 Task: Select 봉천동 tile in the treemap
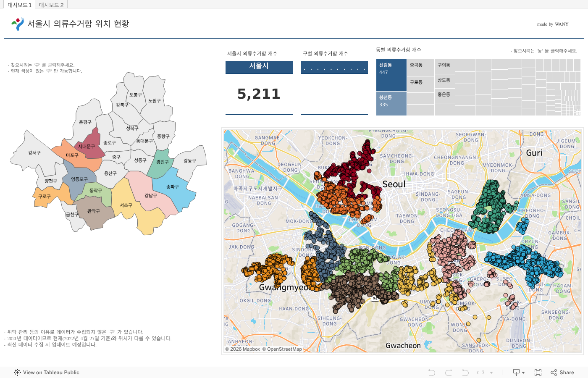pyautogui.click(x=391, y=103)
